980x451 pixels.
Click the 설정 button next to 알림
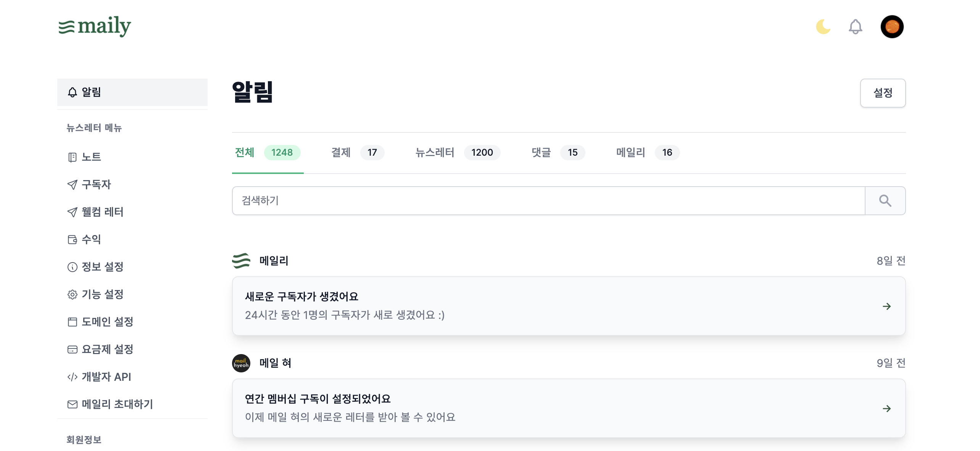pyautogui.click(x=883, y=93)
